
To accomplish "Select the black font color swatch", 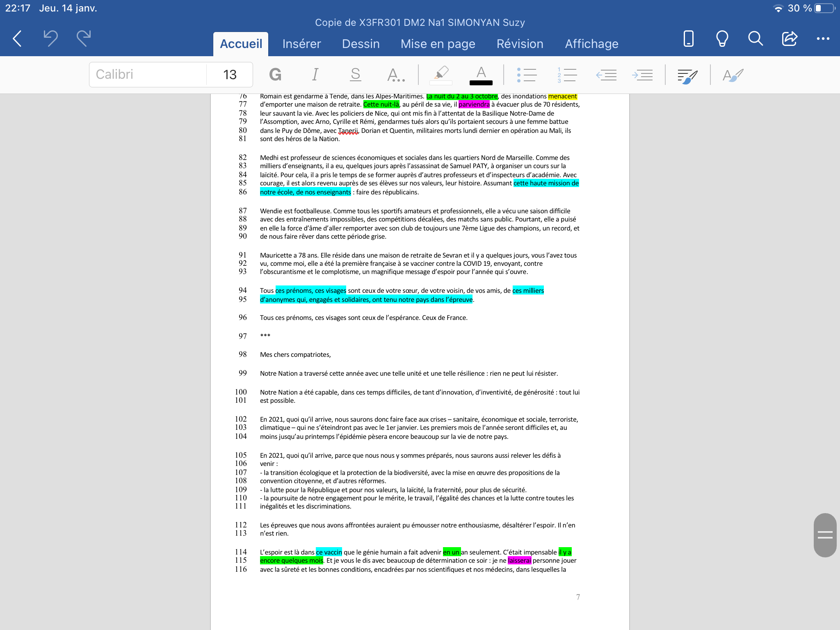I will [481, 82].
